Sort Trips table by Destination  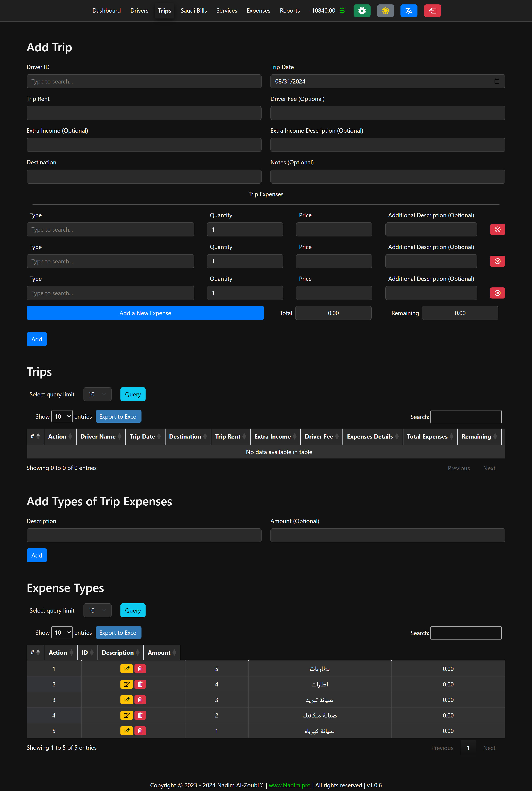pos(188,437)
